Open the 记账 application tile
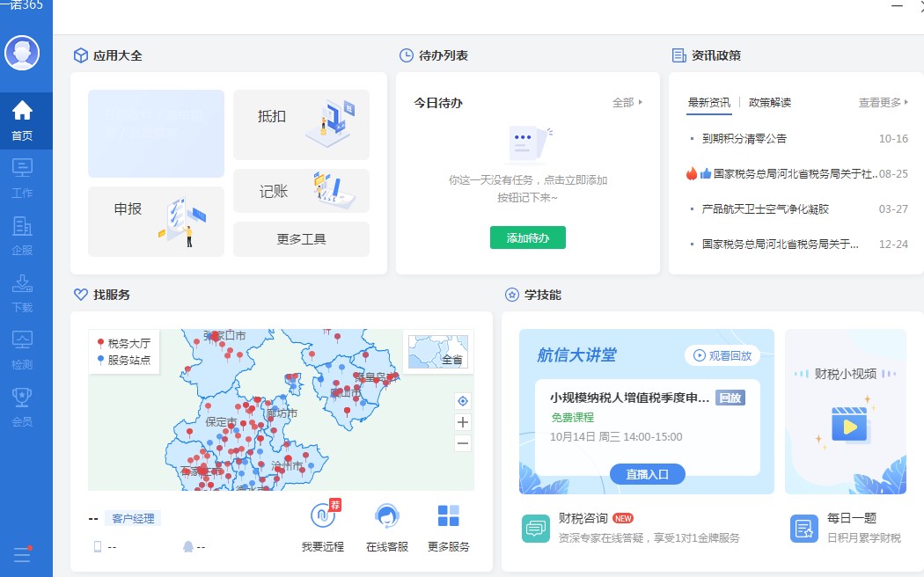 point(301,191)
